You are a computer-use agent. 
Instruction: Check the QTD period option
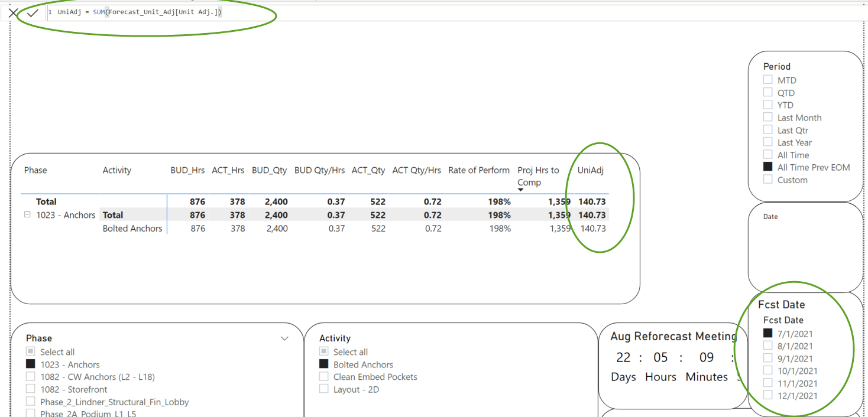pos(767,92)
